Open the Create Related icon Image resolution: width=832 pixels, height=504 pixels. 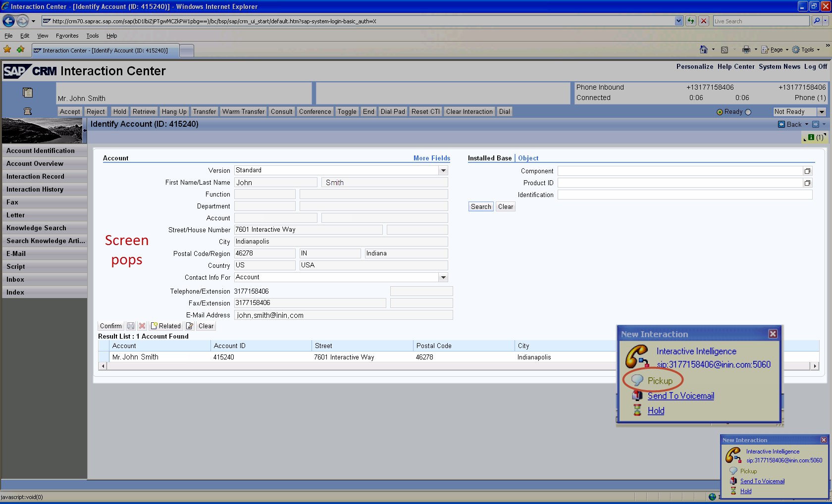point(155,326)
